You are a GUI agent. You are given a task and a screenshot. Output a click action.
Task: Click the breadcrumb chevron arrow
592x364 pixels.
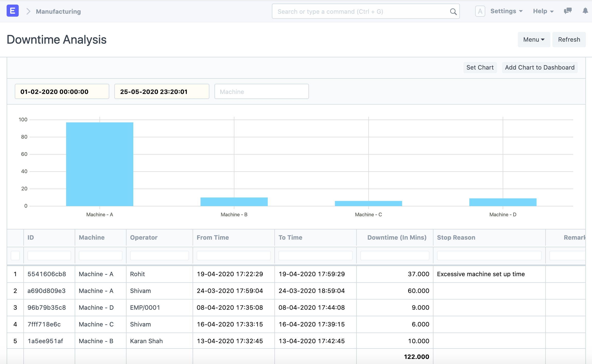(x=28, y=11)
